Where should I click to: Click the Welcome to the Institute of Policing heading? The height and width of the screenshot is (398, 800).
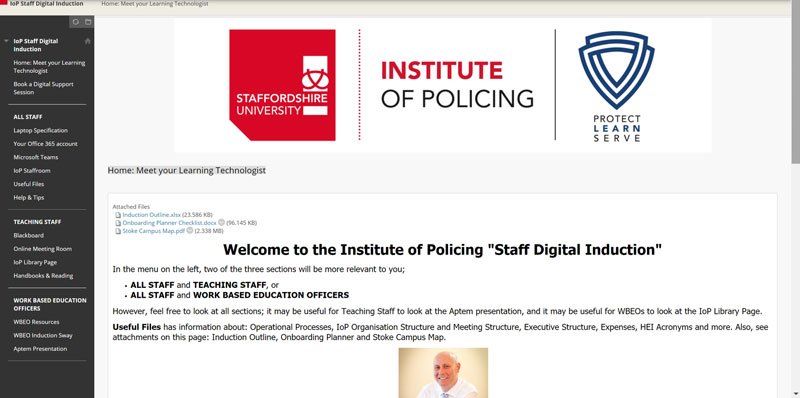442,250
